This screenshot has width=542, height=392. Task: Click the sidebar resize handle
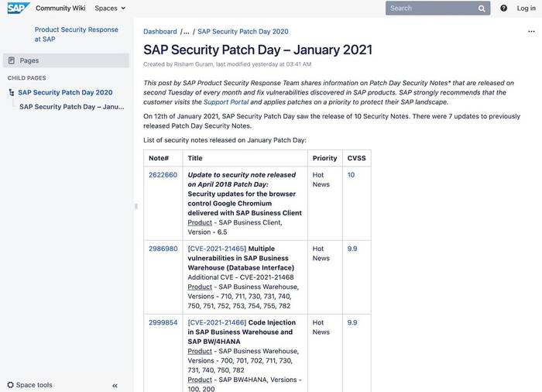click(x=135, y=207)
